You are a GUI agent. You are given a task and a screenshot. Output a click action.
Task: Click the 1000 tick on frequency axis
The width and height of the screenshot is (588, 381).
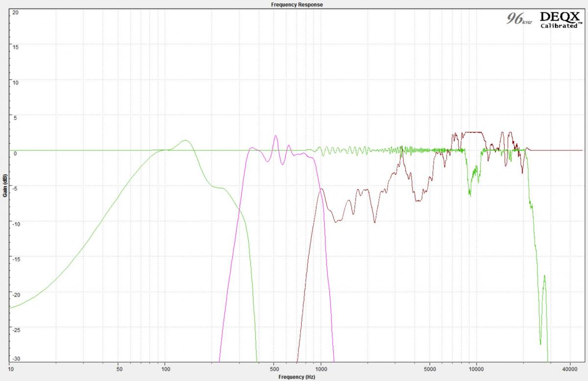pyautogui.click(x=321, y=368)
